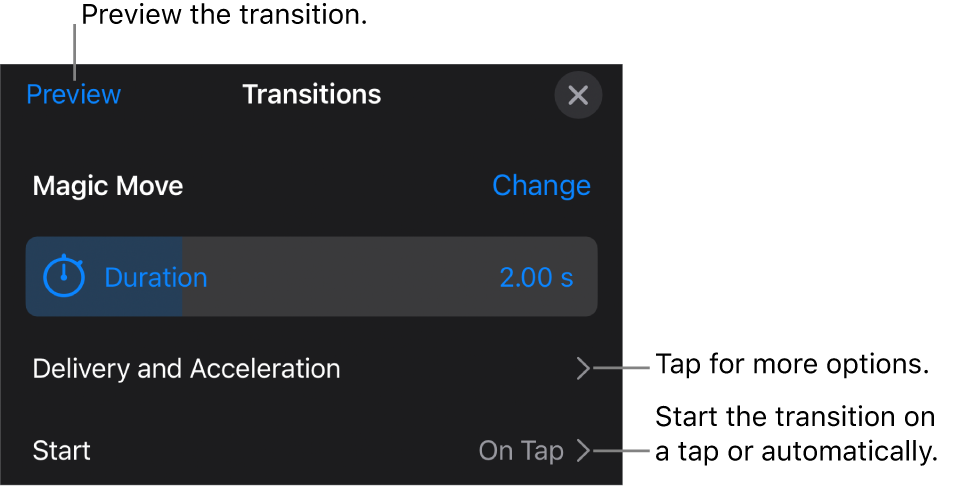The height and width of the screenshot is (488, 958).
Task: Click the Duration label text
Action: [156, 277]
